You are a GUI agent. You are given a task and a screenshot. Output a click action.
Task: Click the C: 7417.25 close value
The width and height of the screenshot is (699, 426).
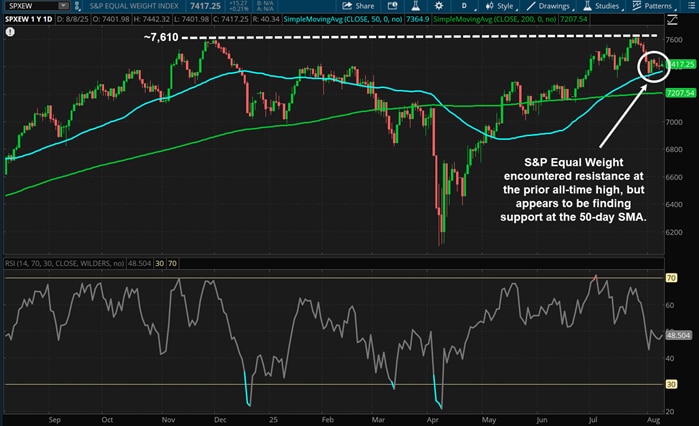point(230,19)
